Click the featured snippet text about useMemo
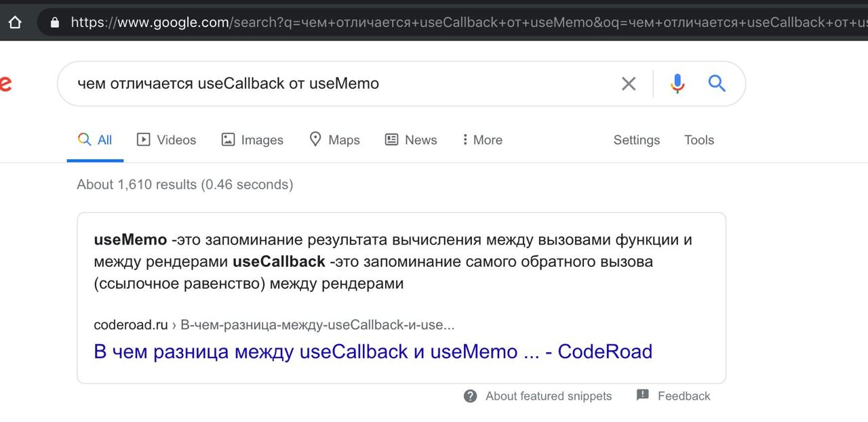 coord(393,261)
